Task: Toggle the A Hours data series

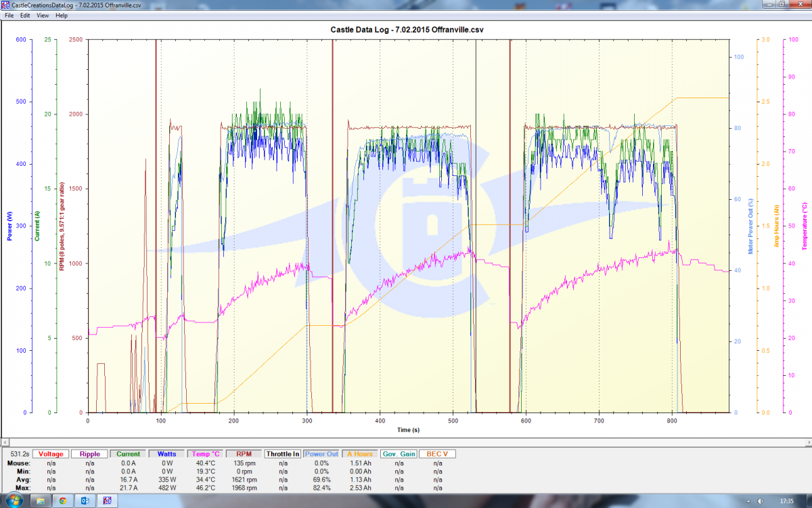Action: pos(359,454)
